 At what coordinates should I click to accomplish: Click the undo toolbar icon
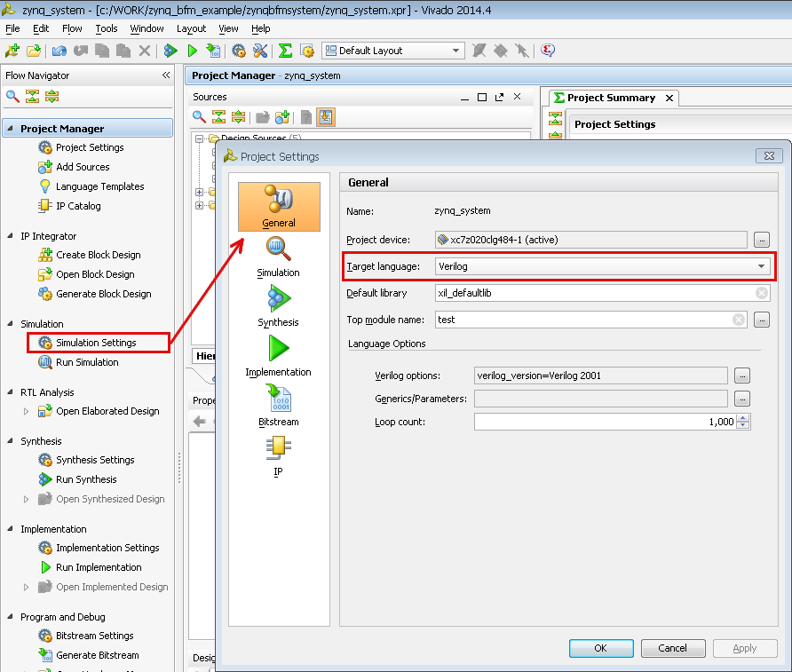[59, 51]
